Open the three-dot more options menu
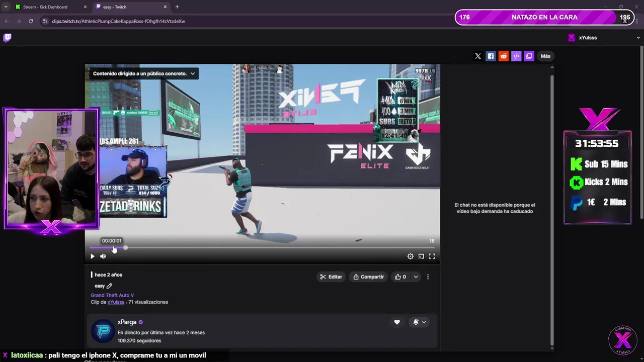This screenshot has height=362, width=644. click(x=428, y=277)
